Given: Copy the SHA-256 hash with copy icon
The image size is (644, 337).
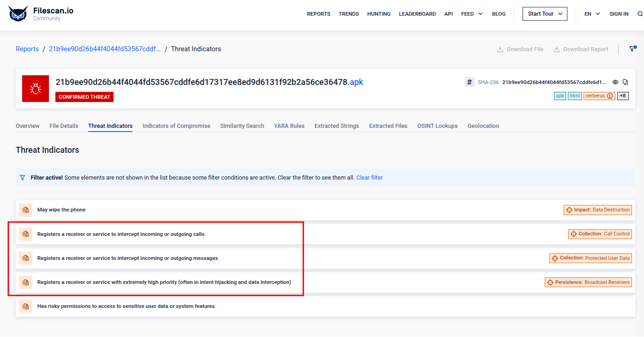Looking at the screenshot, I should point(626,82).
